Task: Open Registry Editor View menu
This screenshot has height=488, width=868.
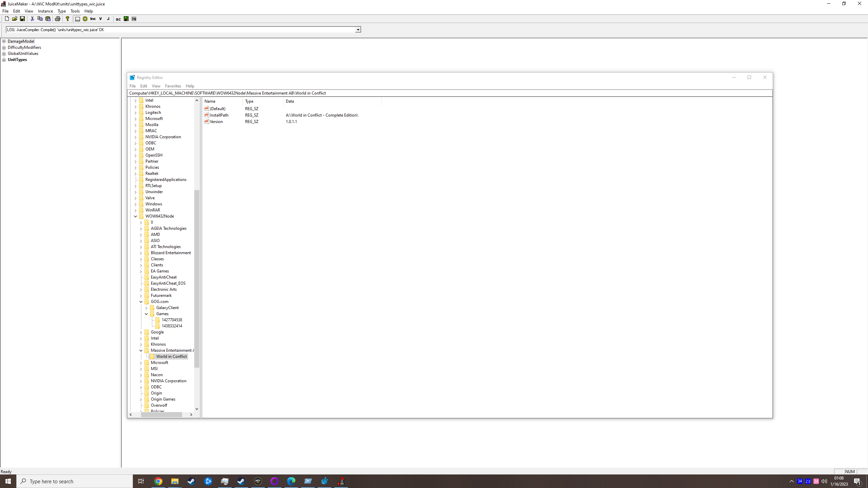Action: tap(156, 86)
